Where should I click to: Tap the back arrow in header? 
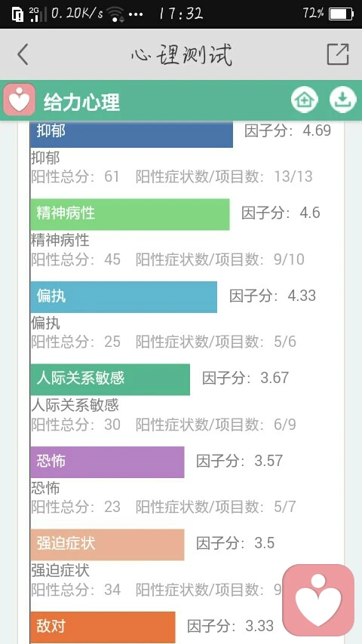(x=23, y=54)
